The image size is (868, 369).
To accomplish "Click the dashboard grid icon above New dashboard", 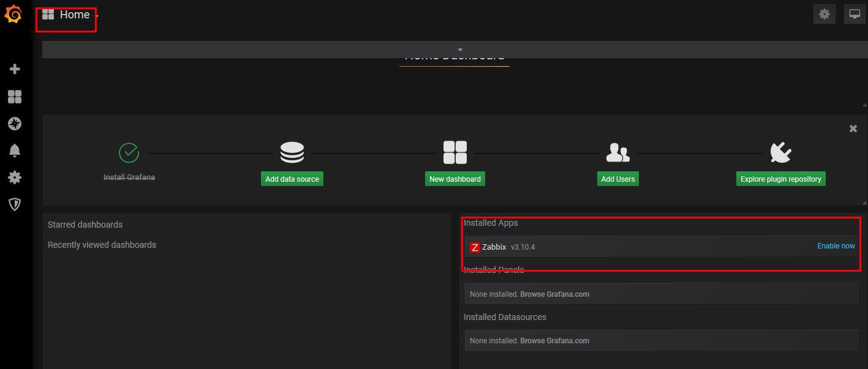I will 455,152.
